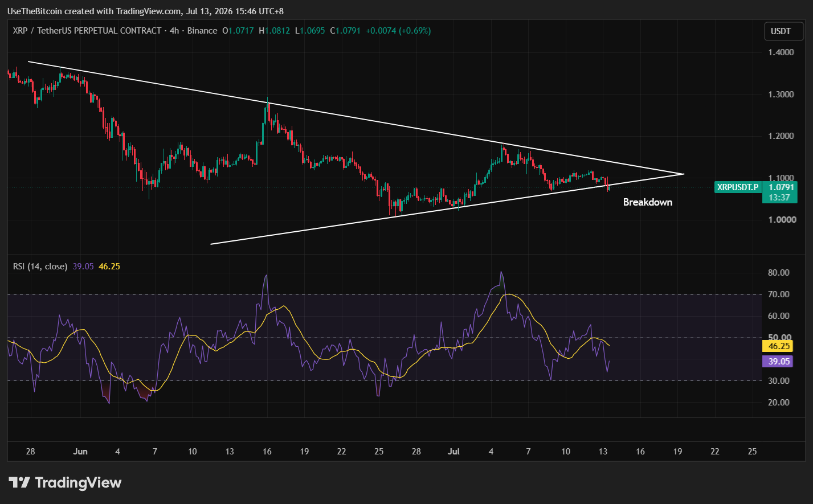The image size is (813, 504).
Task: Click the 25 date label at axis end
Action: (x=752, y=452)
